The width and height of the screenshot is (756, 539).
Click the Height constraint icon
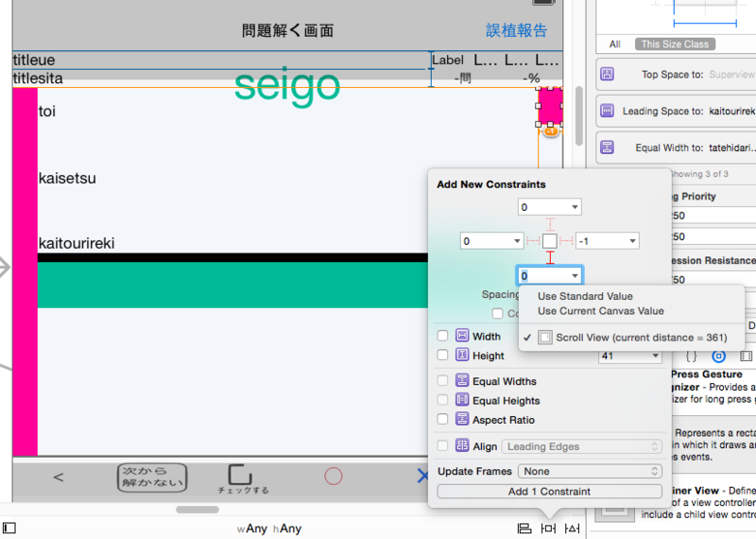click(462, 355)
